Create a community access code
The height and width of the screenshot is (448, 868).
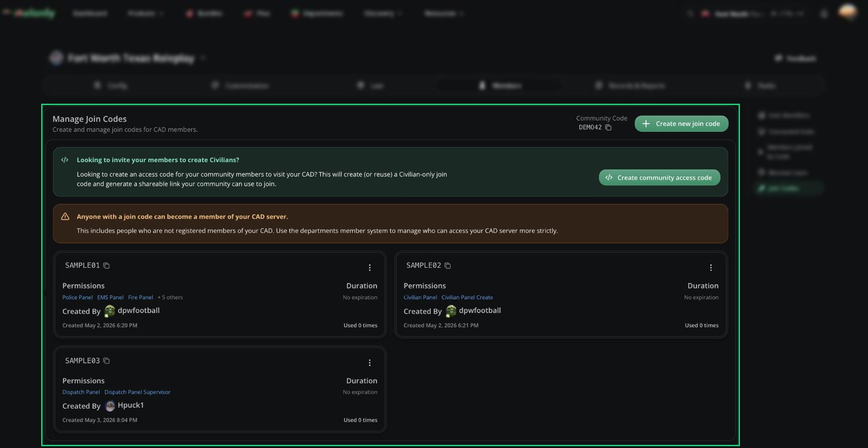[x=659, y=178]
